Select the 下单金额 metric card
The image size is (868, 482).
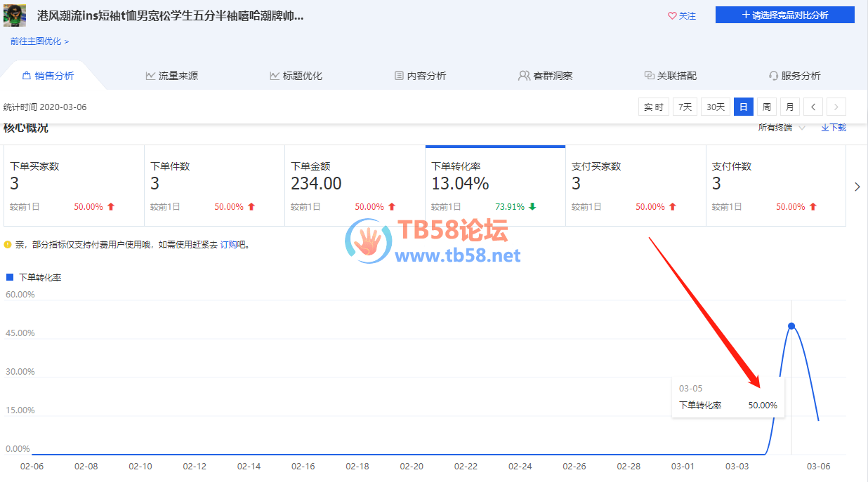355,186
